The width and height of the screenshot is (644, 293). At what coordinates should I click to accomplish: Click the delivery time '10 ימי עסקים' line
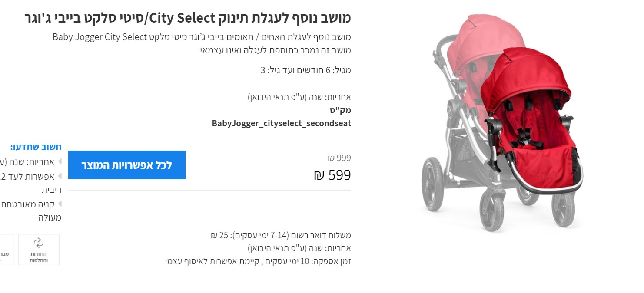[258, 261]
